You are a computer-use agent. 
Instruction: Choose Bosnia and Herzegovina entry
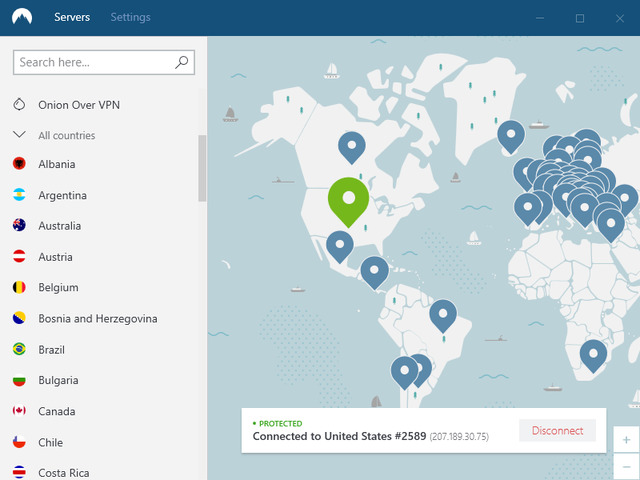click(x=100, y=318)
